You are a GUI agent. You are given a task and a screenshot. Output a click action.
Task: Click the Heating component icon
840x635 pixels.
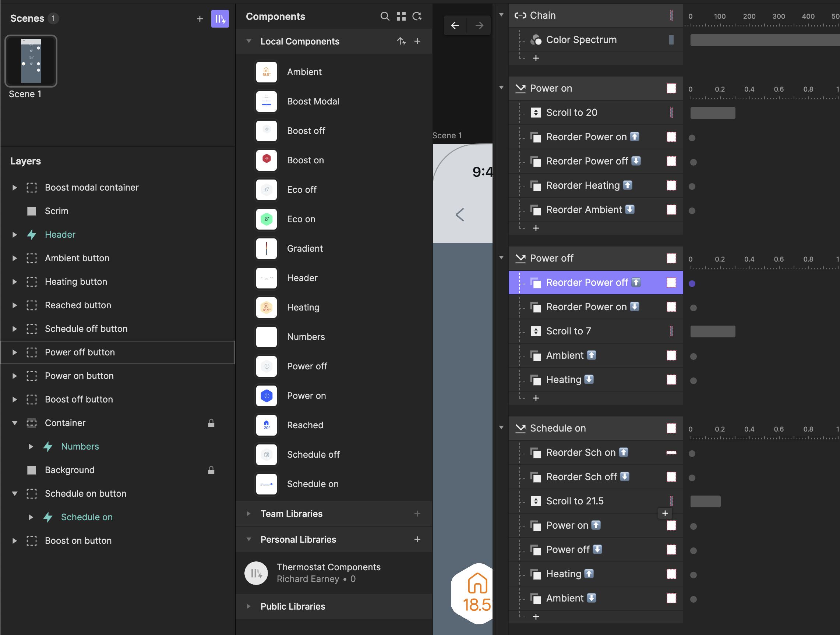coord(266,307)
